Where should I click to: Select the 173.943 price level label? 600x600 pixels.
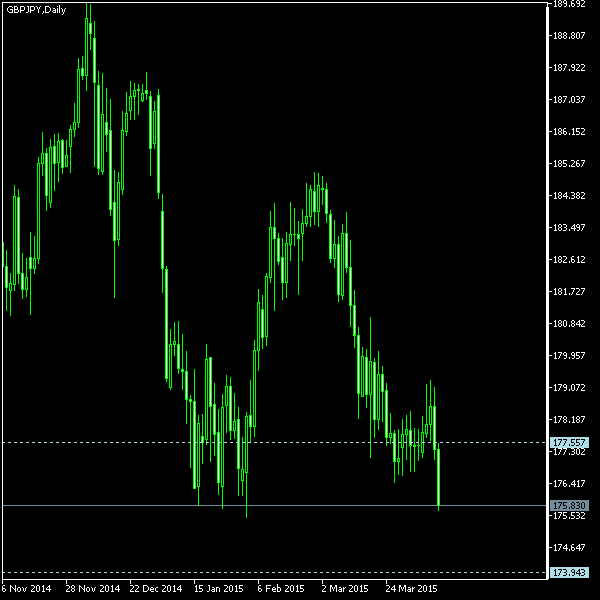(569, 572)
